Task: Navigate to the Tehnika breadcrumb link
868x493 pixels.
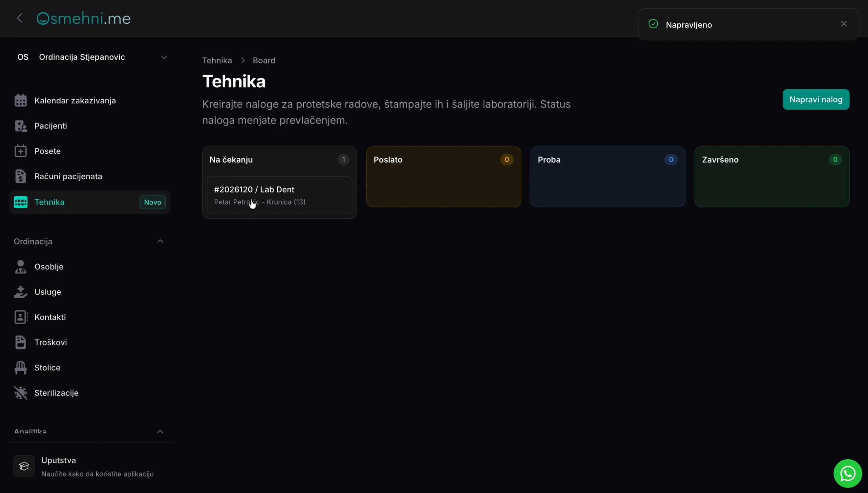Action: (x=217, y=60)
